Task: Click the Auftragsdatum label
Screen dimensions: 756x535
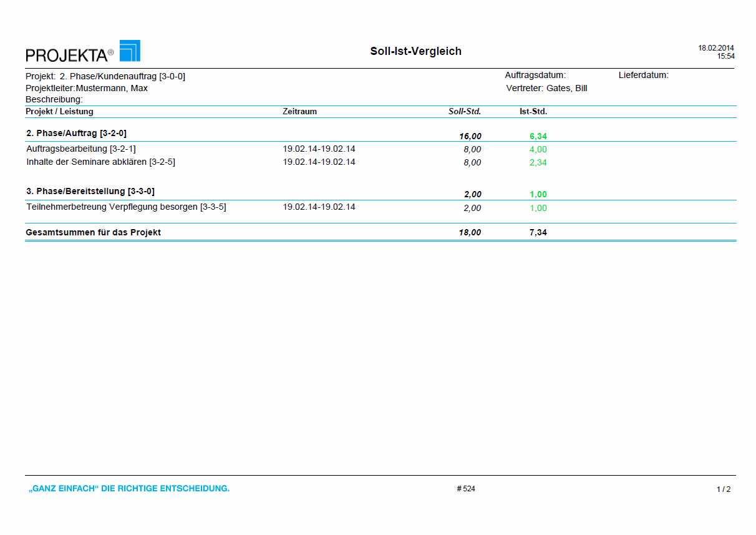Action: pyautogui.click(x=535, y=76)
